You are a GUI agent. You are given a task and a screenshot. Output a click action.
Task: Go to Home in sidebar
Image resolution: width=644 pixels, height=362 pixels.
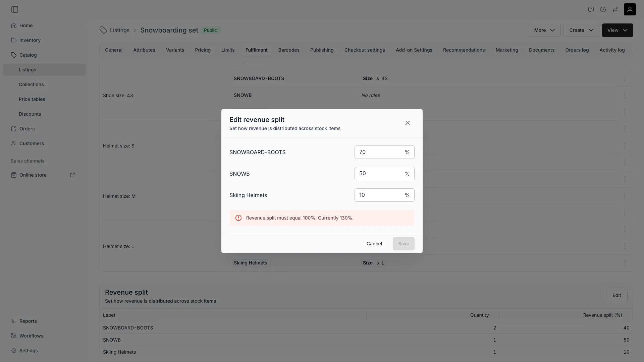44,25
